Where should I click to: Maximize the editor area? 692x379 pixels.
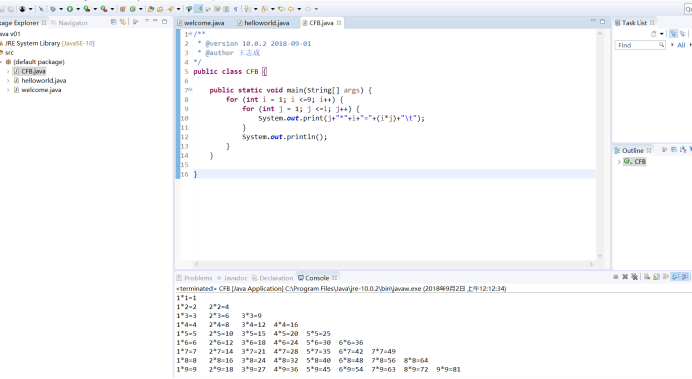click(x=602, y=21)
